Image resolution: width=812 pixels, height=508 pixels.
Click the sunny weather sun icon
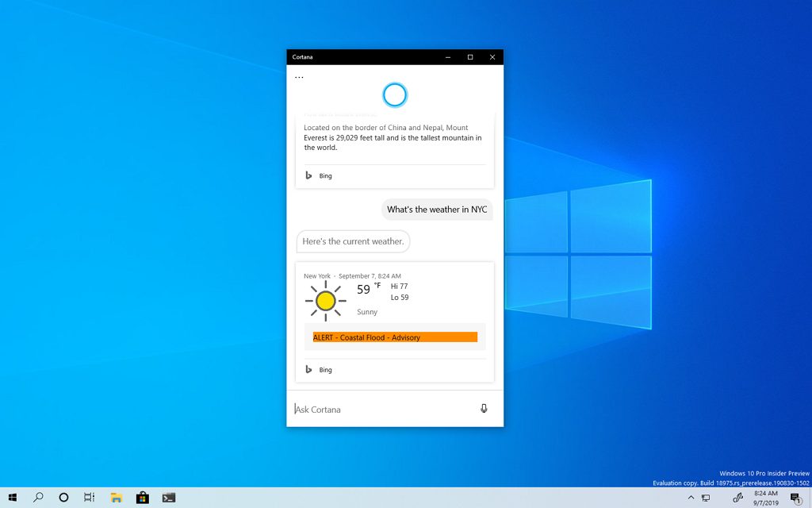pos(326,300)
